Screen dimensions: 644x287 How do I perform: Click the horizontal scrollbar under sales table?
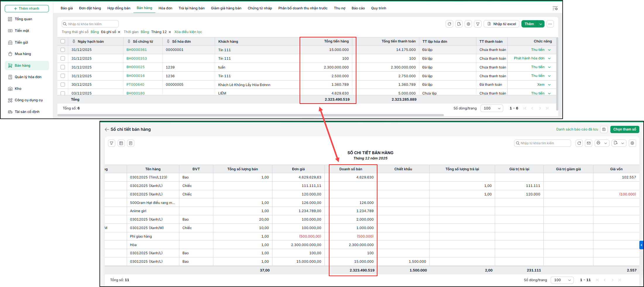pyautogui.click(x=250, y=115)
